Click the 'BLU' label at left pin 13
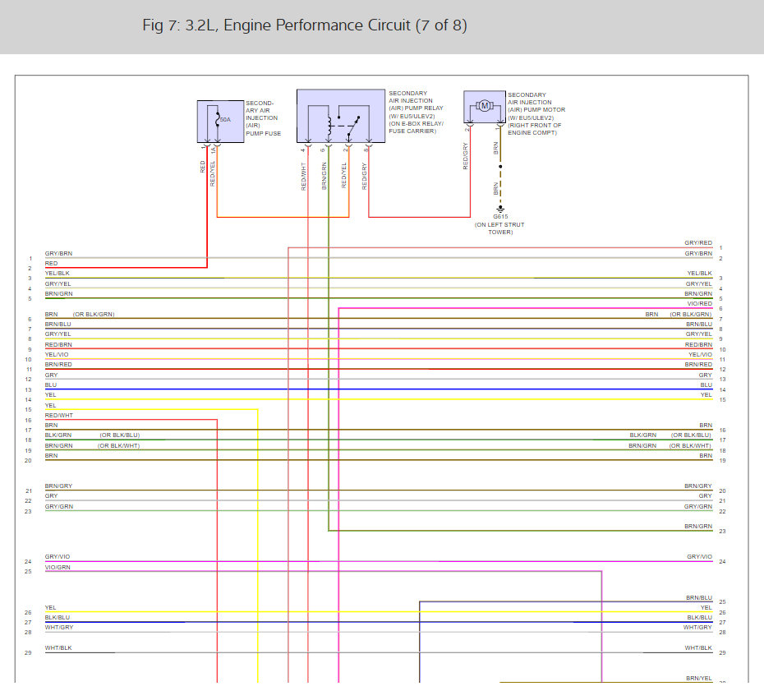The width and height of the screenshot is (764, 700). click(51, 385)
